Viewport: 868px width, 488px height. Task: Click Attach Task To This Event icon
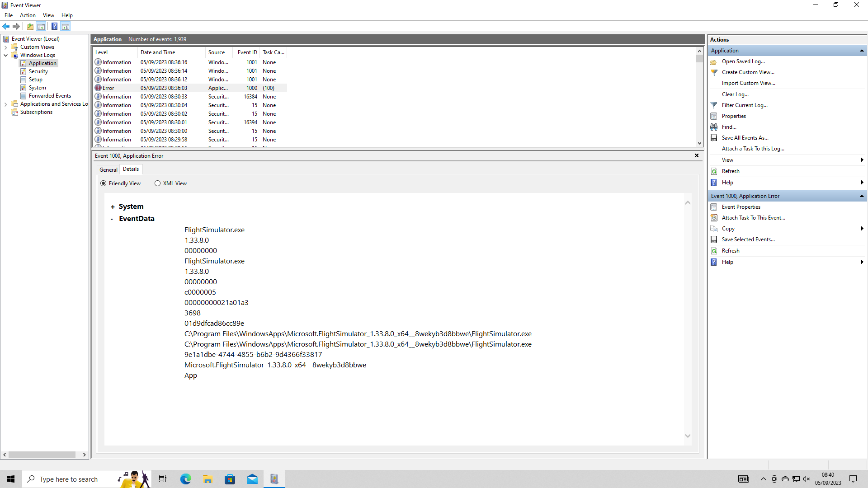coord(714,218)
